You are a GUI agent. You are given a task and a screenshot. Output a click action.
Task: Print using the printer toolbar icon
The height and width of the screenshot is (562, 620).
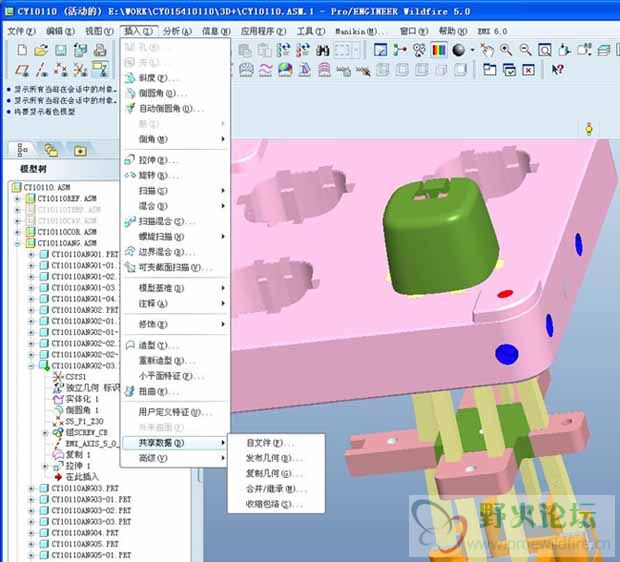pos(100,50)
